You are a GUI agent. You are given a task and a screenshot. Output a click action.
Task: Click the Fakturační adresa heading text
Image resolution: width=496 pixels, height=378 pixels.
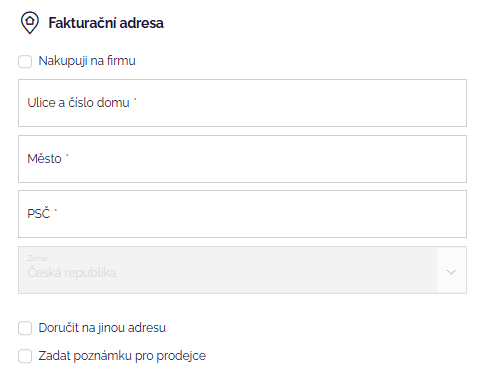tap(106, 23)
